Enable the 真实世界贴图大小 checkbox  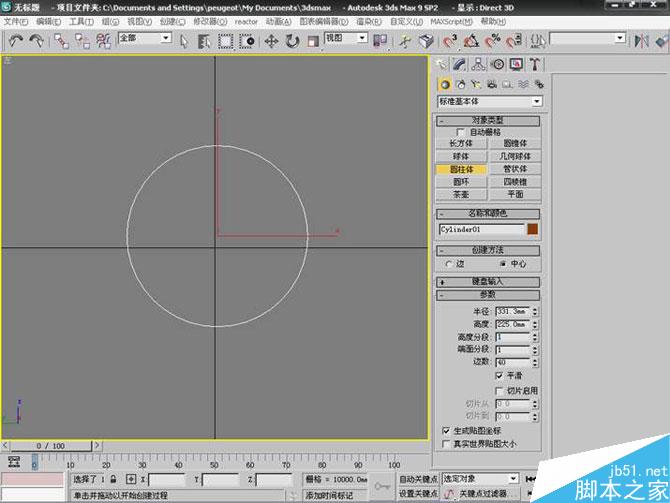pos(446,444)
